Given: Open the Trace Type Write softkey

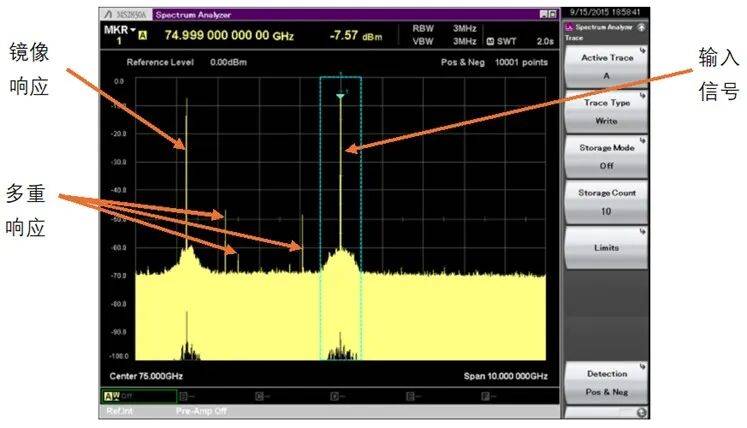Looking at the screenshot, I should tap(608, 109).
